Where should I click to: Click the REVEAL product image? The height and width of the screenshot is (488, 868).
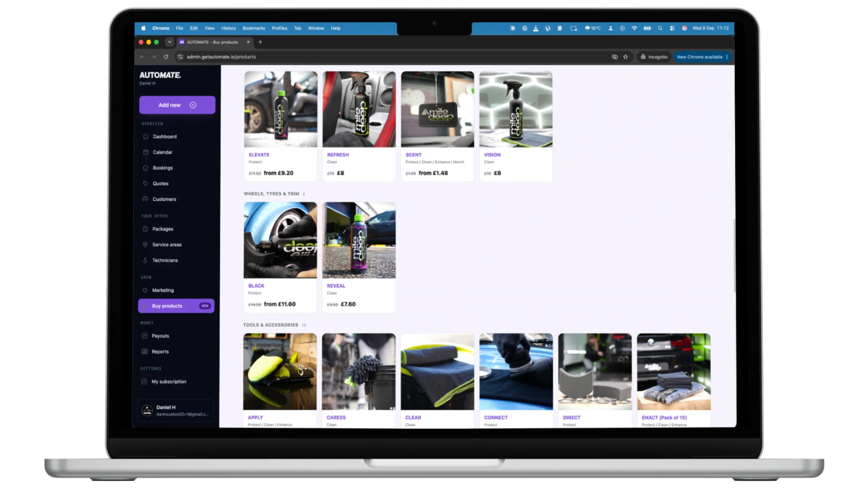tap(359, 240)
